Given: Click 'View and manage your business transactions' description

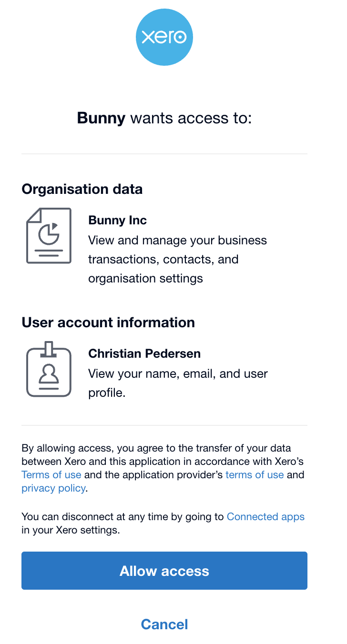Looking at the screenshot, I should click(177, 259).
